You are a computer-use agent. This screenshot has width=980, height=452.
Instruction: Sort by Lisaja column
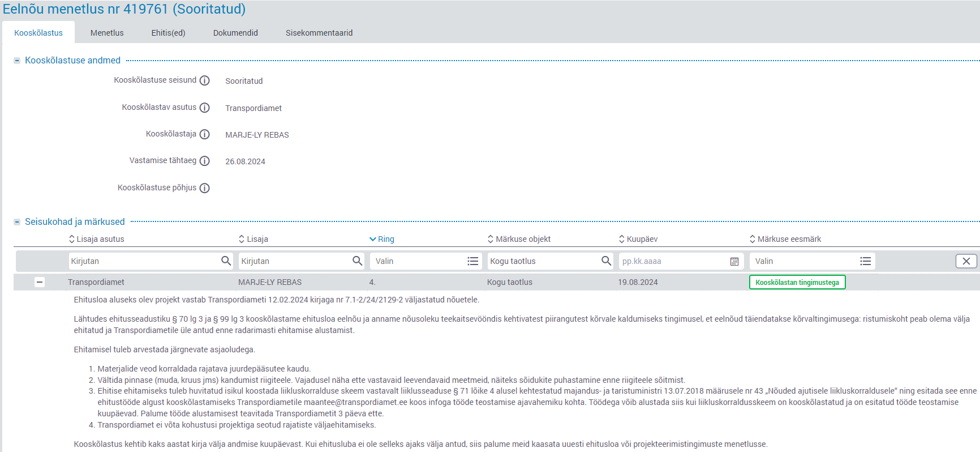tap(253, 239)
